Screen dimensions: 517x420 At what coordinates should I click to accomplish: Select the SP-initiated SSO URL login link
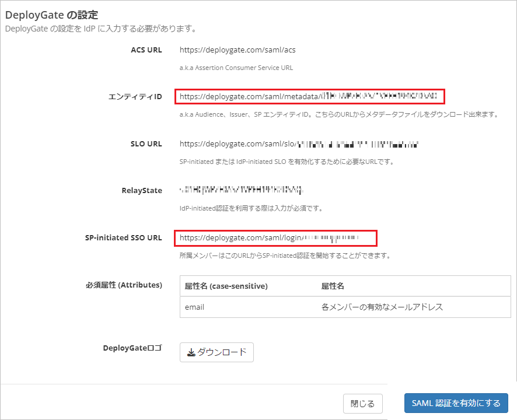point(269,237)
